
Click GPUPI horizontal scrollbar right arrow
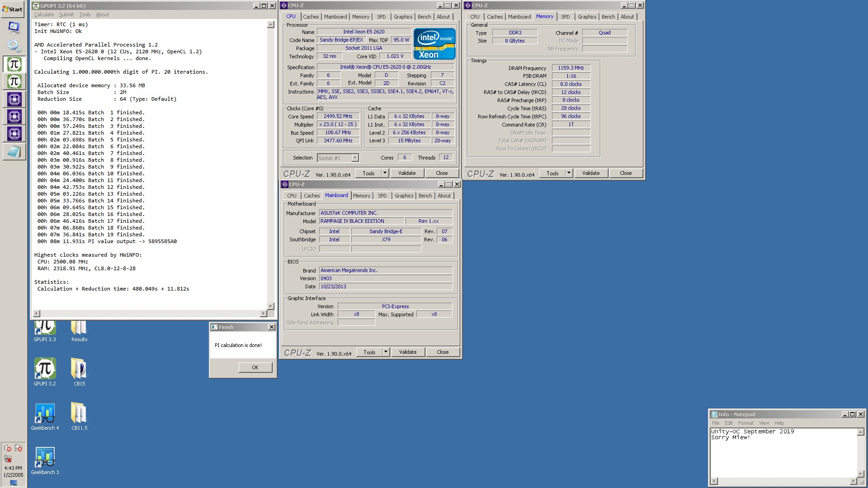coord(264,313)
